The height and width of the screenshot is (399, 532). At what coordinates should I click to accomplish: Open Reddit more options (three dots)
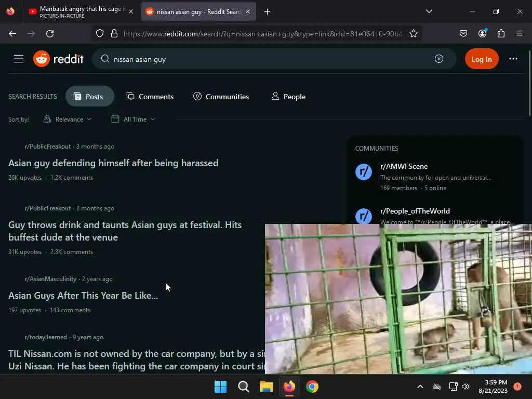coord(513,59)
